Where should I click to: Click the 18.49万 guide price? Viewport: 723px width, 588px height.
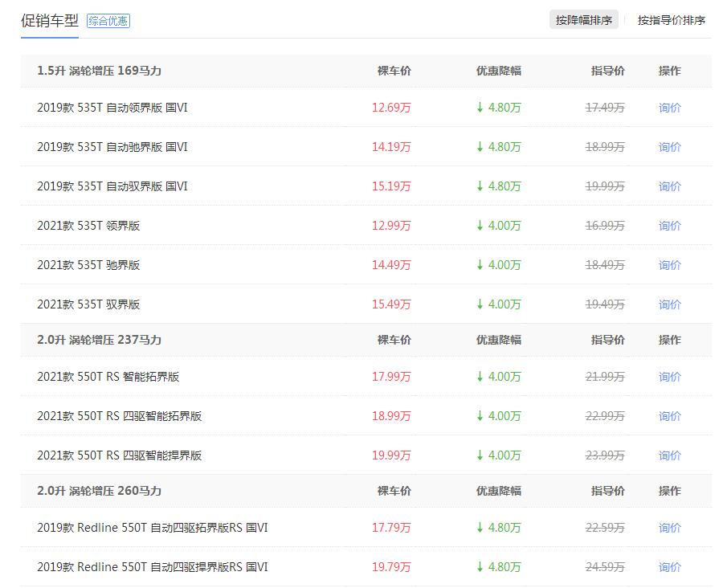(605, 265)
